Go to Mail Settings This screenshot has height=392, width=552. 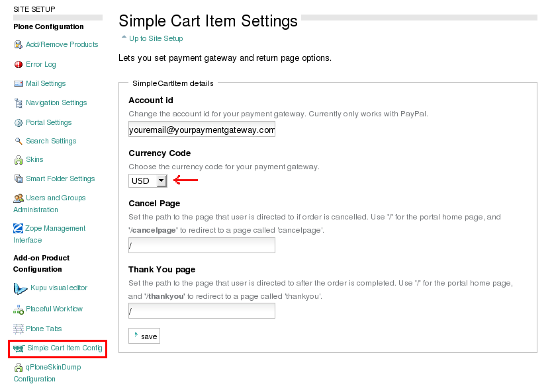[46, 84]
